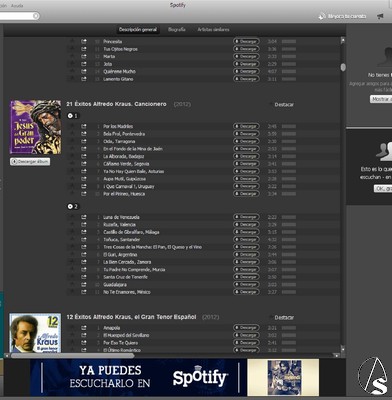
Task: Open the Jesús del Gran Poder album cover
Action: coord(35,127)
